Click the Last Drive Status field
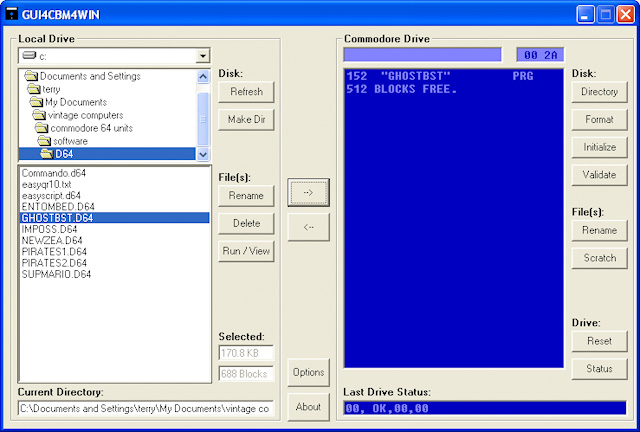640x432 pixels. pyautogui.click(x=485, y=408)
